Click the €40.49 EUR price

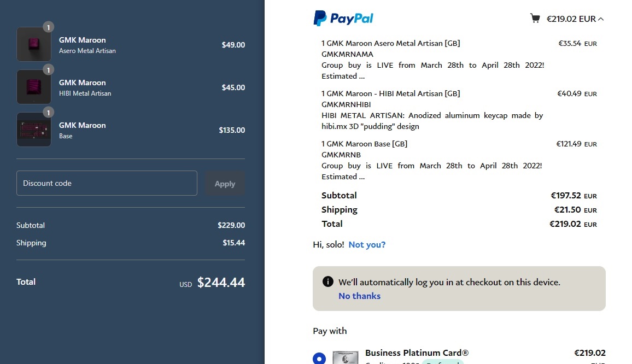[x=577, y=93]
